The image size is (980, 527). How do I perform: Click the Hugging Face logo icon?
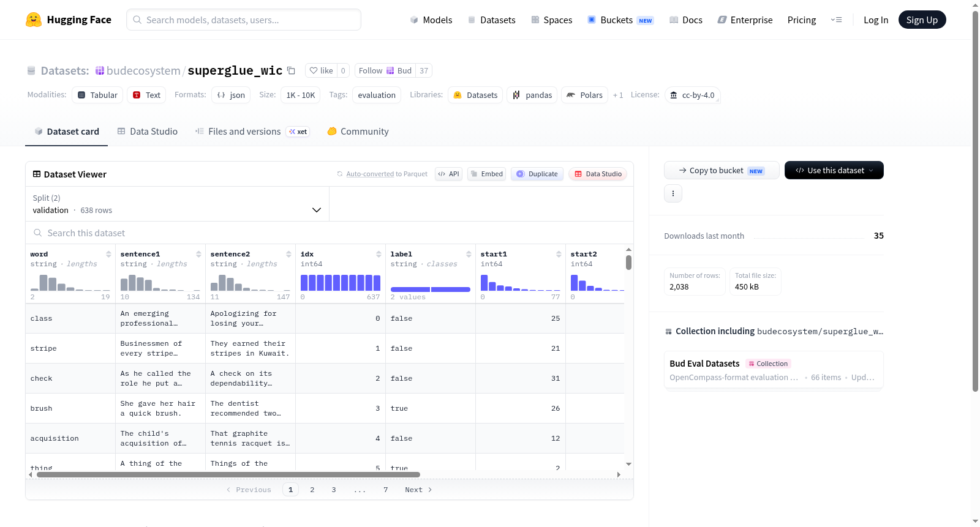pos(34,20)
